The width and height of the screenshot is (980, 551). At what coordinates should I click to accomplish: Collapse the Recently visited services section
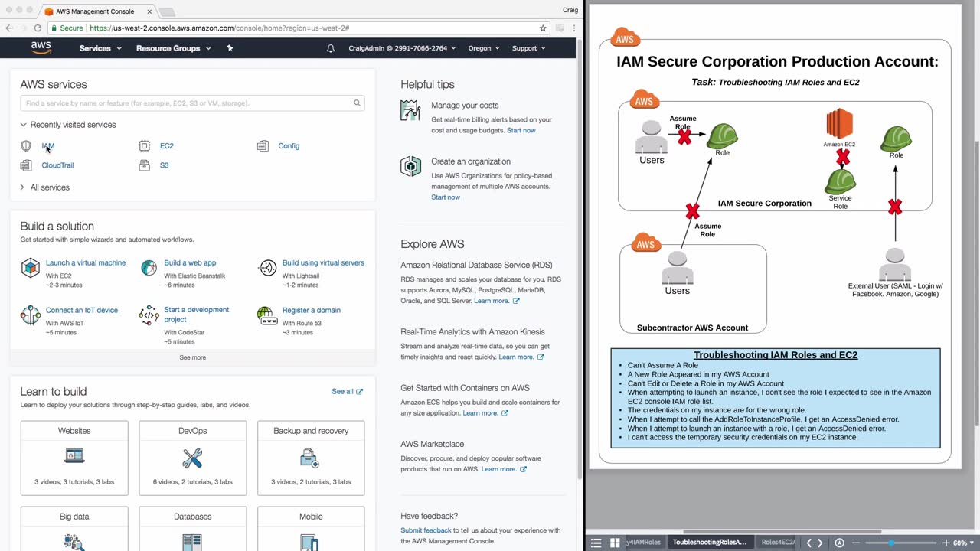point(68,125)
